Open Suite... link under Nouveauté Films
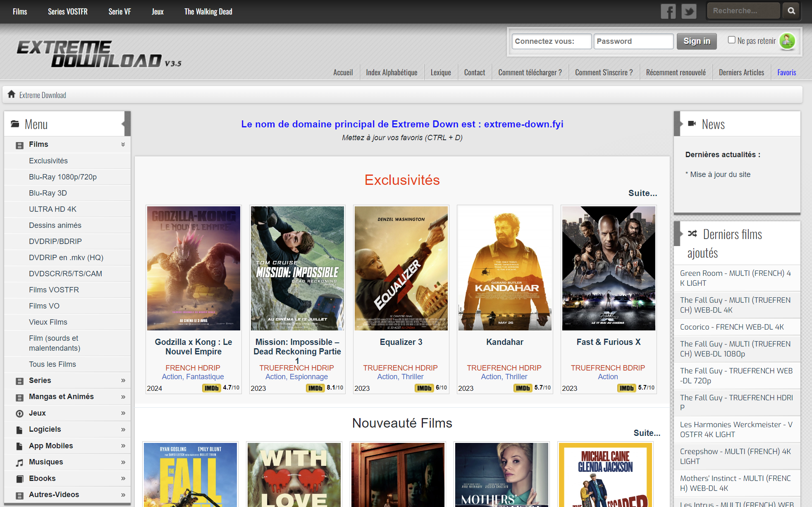The image size is (812, 507). (x=647, y=433)
